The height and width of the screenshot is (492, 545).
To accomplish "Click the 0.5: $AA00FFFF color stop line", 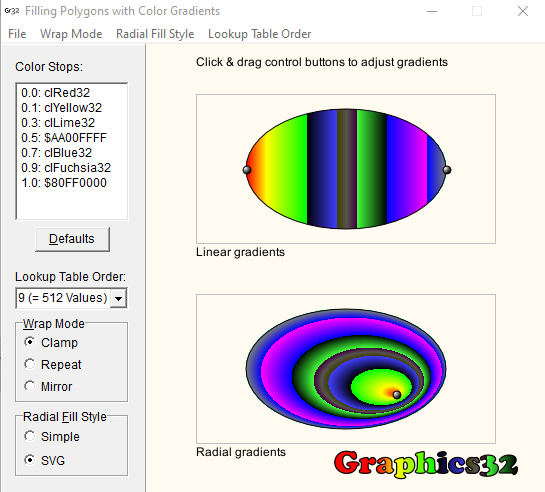I will pos(72,138).
